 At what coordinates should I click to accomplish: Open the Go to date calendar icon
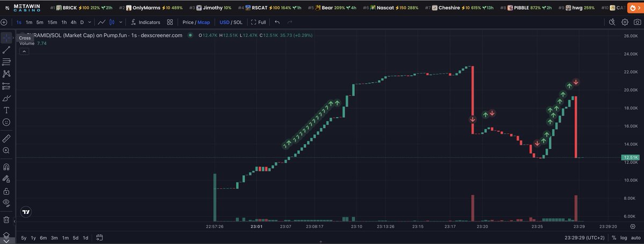(100, 238)
